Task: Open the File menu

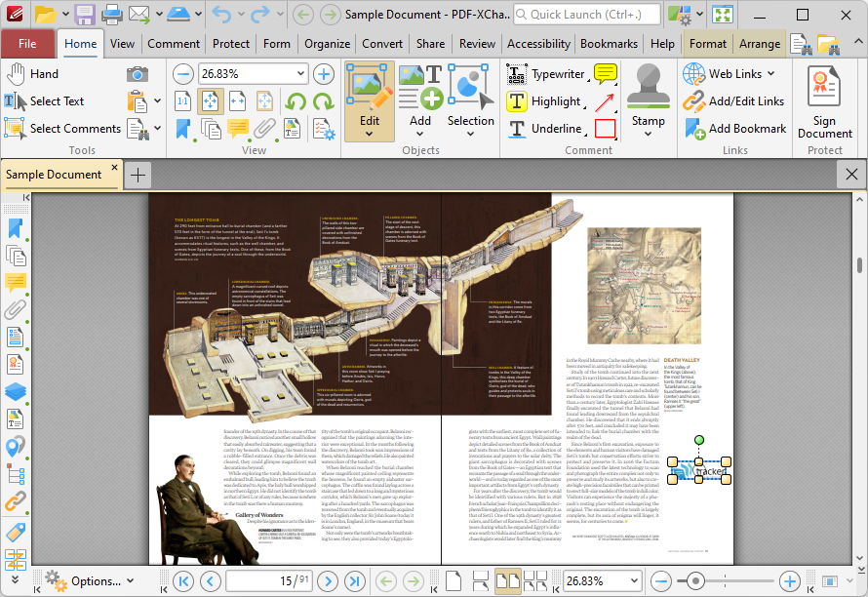Action: pos(27,44)
